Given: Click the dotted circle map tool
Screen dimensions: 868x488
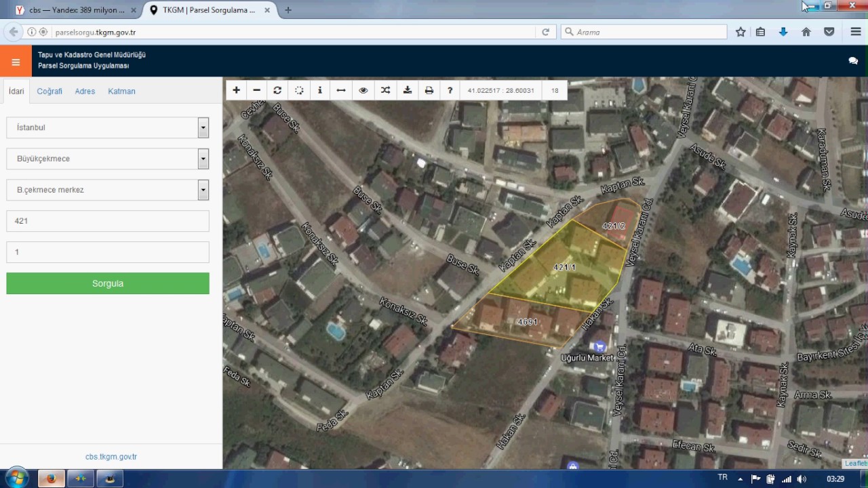Looking at the screenshot, I should pyautogui.click(x=299, y=90).
